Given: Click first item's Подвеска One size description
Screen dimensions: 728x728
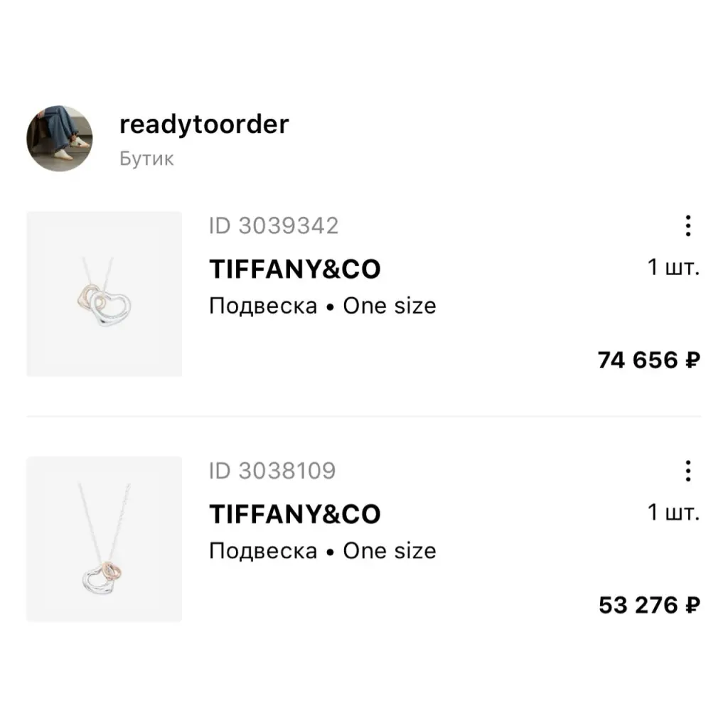Looking at the screenshot, I should pos(322,306).
